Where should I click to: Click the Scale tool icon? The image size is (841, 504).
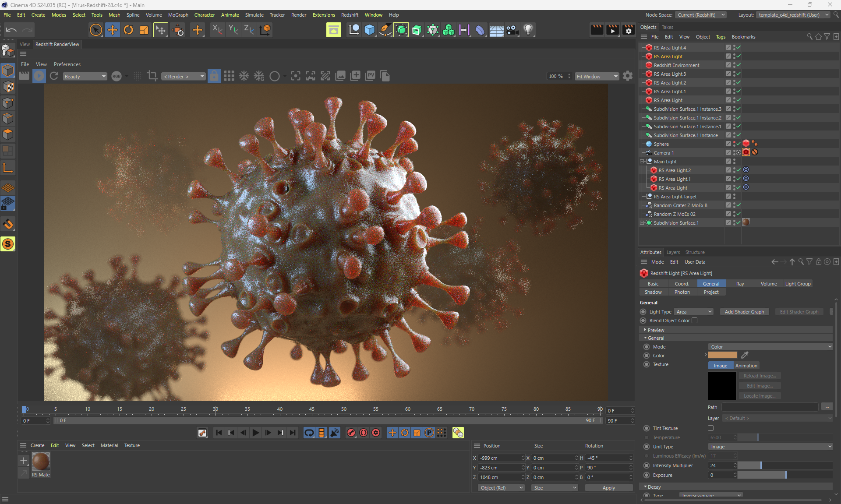144,30
